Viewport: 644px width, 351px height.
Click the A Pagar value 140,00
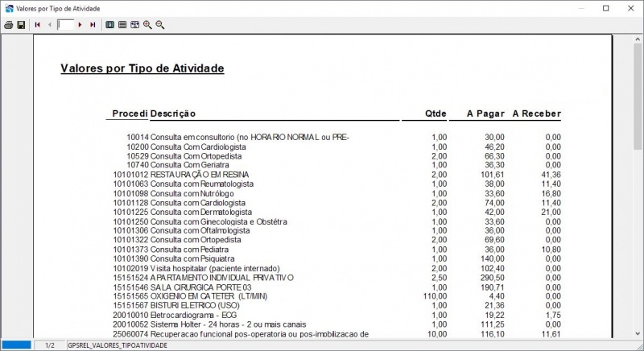pyautogui.click(x=493, y=259)
